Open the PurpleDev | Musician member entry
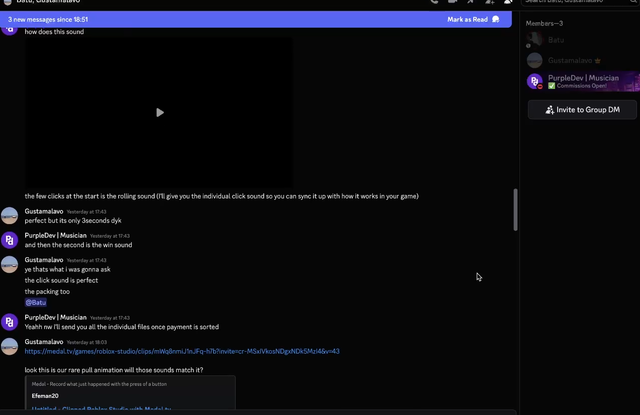The width and height of the screenshot is (640, 415). [582, 81]
